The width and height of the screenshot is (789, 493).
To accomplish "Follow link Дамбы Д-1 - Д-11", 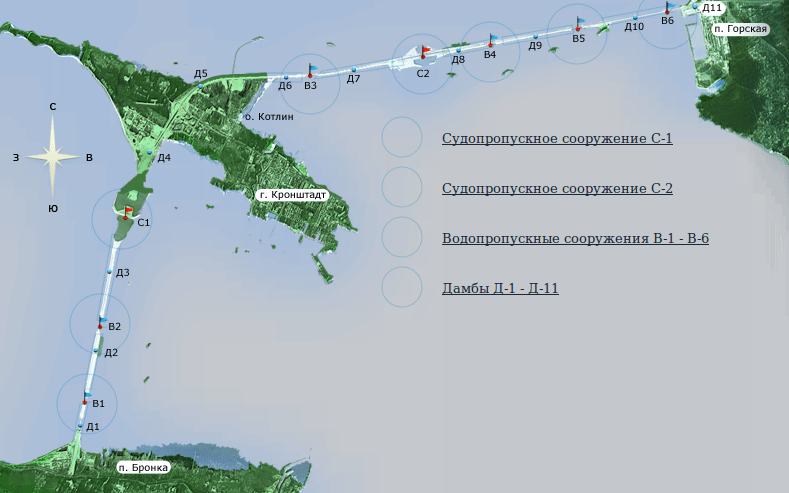I will (x=500, y=289).
